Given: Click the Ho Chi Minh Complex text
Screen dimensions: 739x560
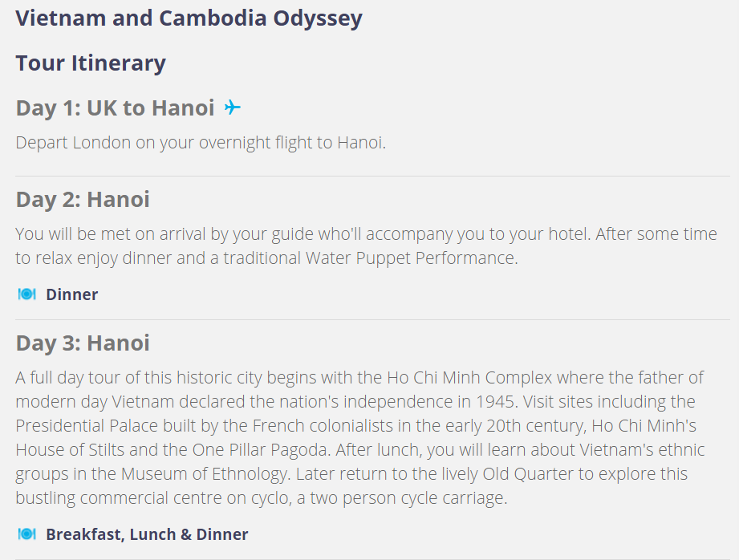Looking at the screenshot, I should [x=469, y=378].
